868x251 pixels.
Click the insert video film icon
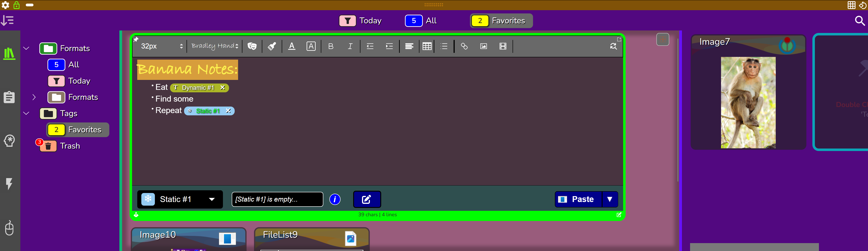point(503,46)
